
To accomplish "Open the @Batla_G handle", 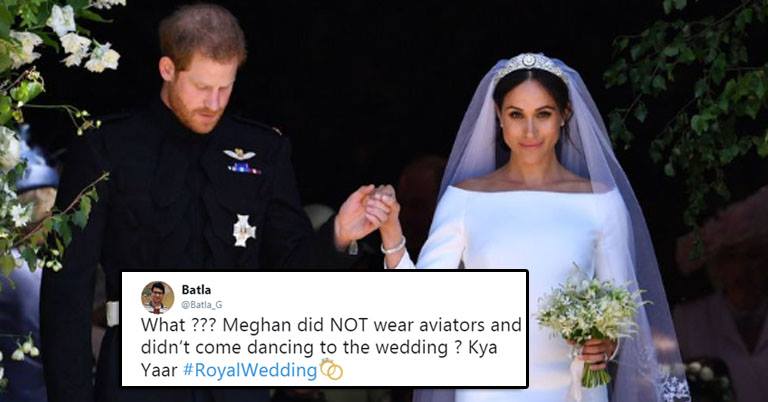I will point(202,305).
